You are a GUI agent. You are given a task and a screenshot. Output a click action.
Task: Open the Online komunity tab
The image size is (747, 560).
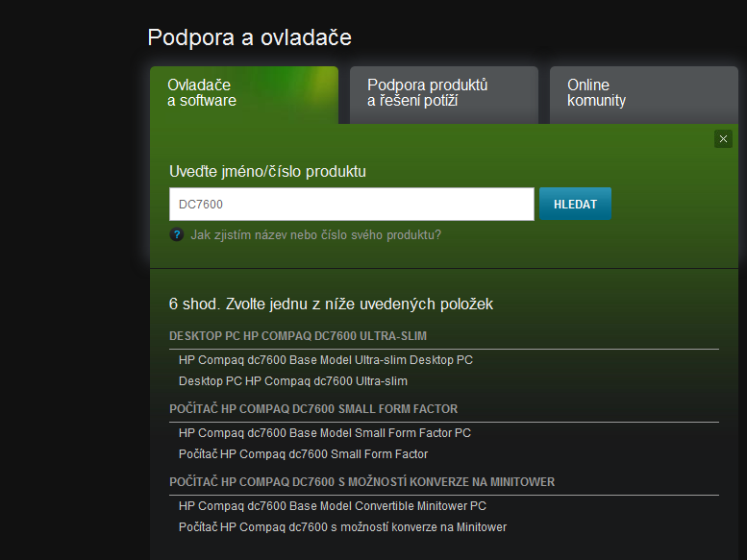pyautogui.click(x=643, y=95)
